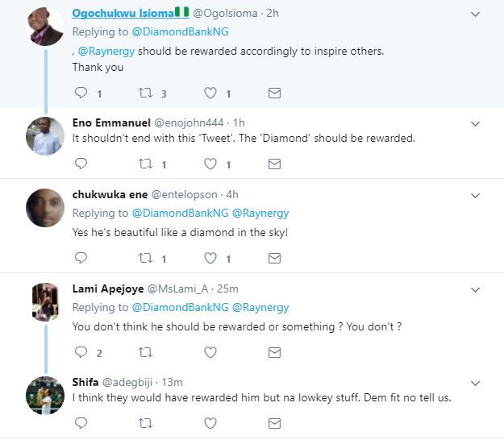Reply to Lami Apejoye's tweet
Viewport: 504px width, 440px height.
pyautogui.click(x=81, y=352)
